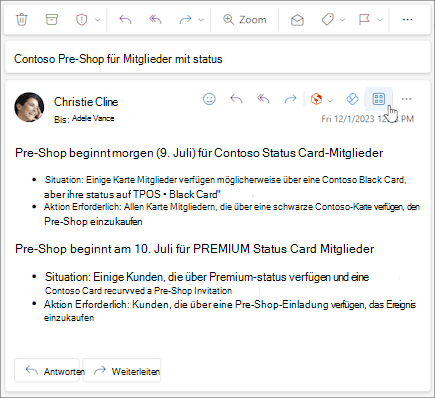The image size is (435, 398).
Task: Click Reply arrow in the top toolbar
Action: [x=125, y=19]
